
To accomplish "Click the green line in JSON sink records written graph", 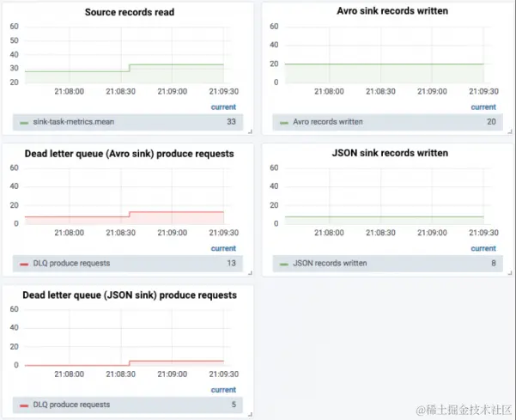I will (x=385, y=216).
